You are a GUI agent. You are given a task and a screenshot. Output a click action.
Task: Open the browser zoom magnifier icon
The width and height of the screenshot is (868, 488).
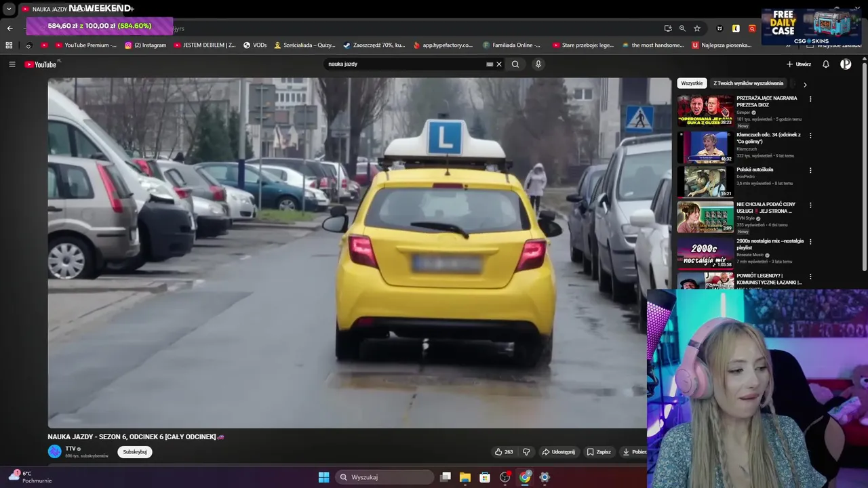[682, 28]
